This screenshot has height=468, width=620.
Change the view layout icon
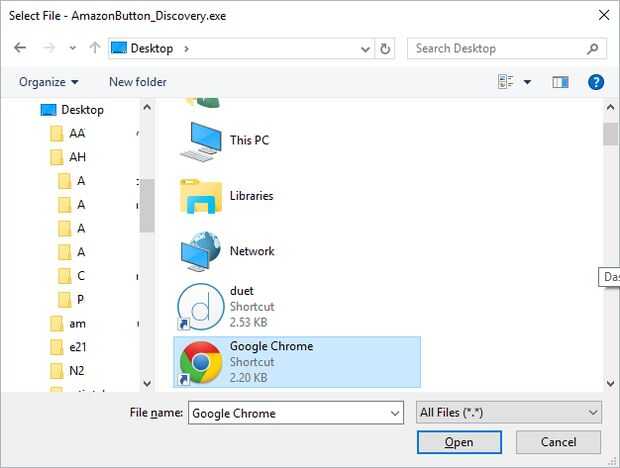pyautogui.click(x=505, y=82)
